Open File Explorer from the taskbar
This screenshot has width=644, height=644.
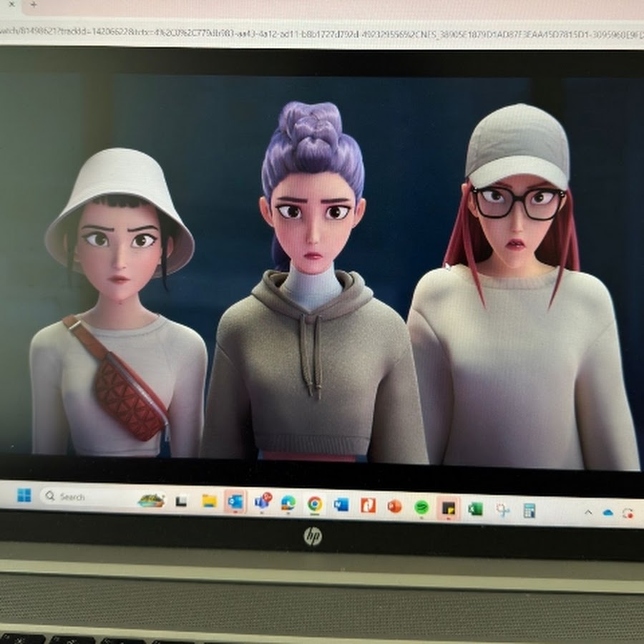(x=209, y=501)
